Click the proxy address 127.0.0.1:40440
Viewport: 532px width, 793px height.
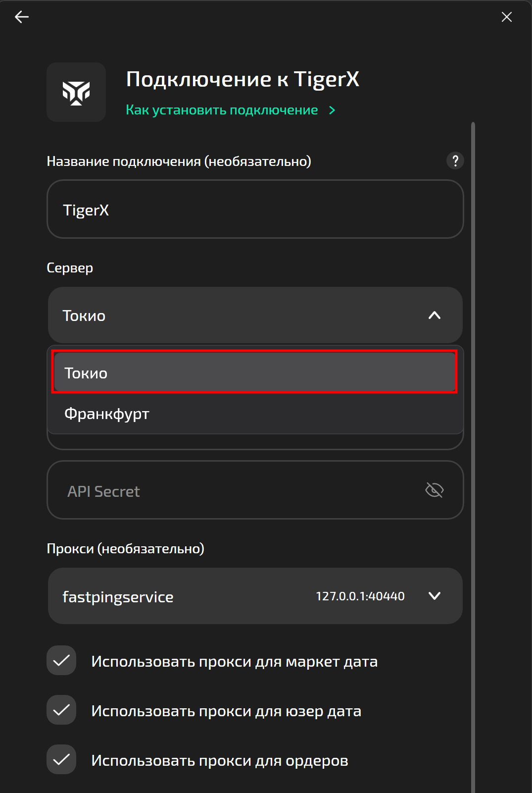(x=360, y=596)
